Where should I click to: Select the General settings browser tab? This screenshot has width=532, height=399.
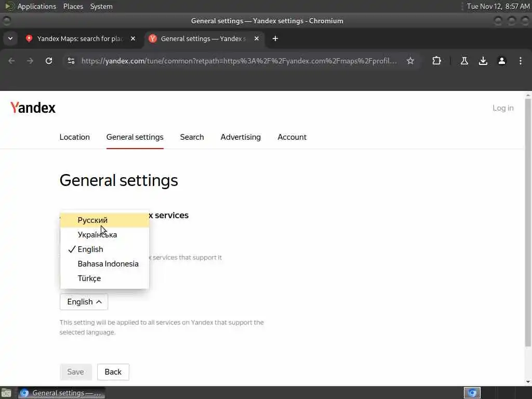click(x=204, y=38)
